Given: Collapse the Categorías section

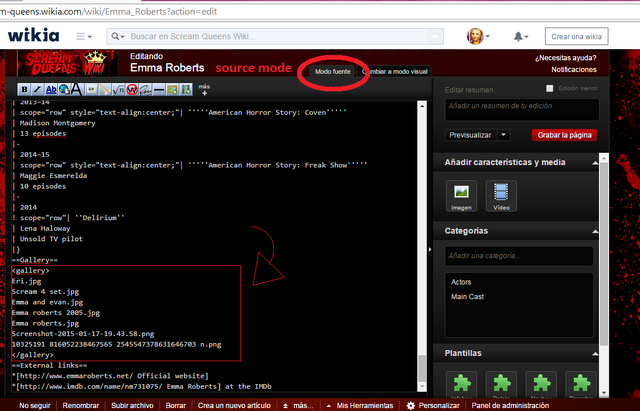Looking at the screenshot, I should [x=595, y=231].
